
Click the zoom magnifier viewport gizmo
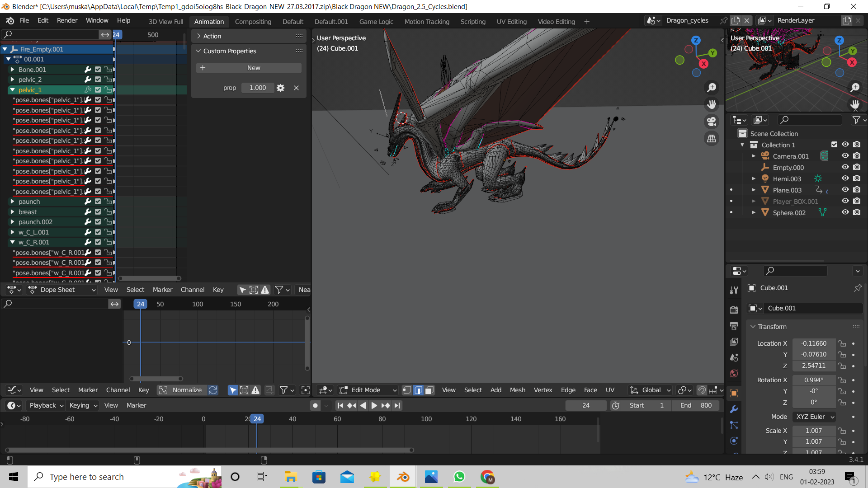click(712, 88)
